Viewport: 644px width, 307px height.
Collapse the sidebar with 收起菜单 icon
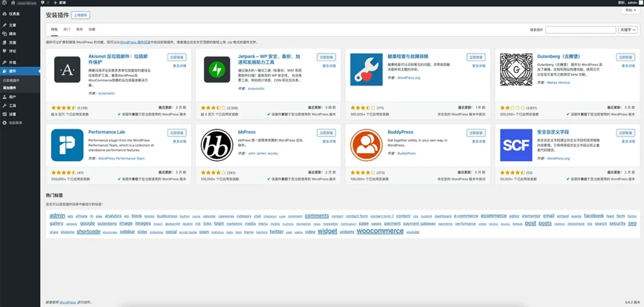coord(4,123)
